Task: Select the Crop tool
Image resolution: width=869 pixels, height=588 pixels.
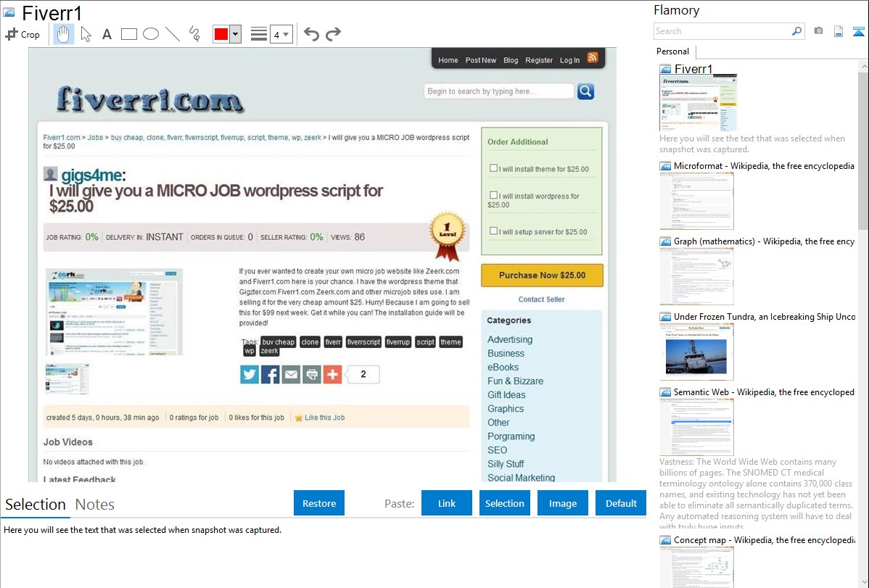Action: point(22,34)
